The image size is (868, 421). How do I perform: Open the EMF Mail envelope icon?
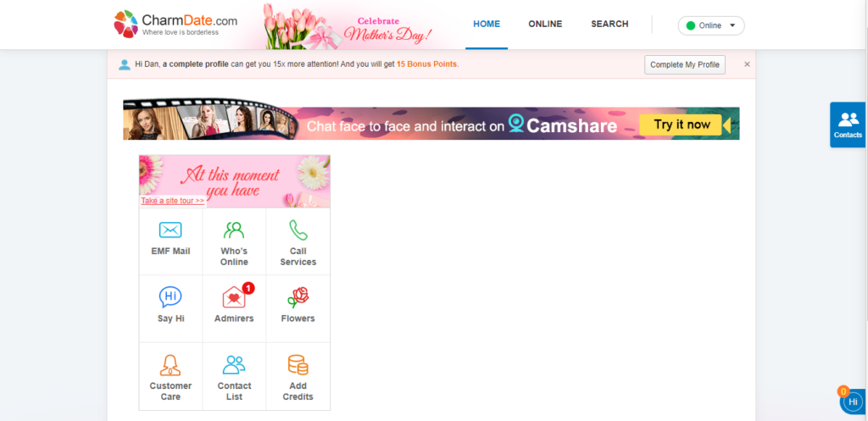pos(170,230)
